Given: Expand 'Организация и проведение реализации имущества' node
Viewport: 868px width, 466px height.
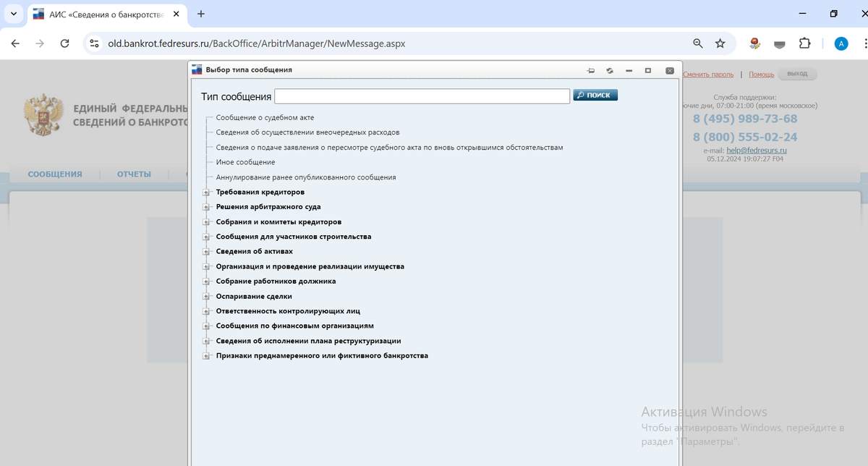Looking at the screenshot, I should (206, 266).
